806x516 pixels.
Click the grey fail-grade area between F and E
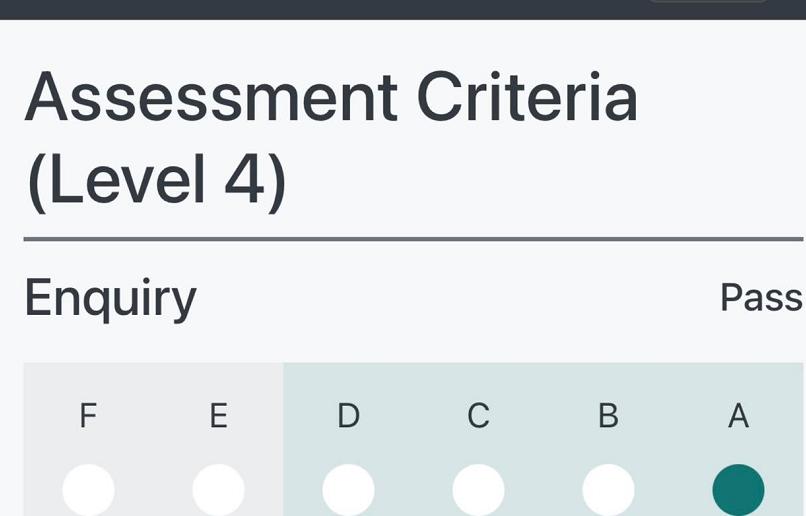(x=153, y=440)
